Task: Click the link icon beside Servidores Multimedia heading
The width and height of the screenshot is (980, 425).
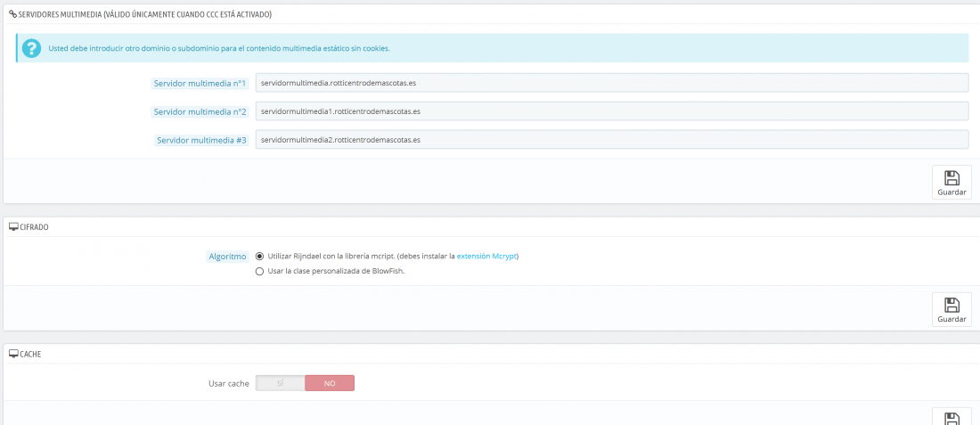Action: coord(12,13)
